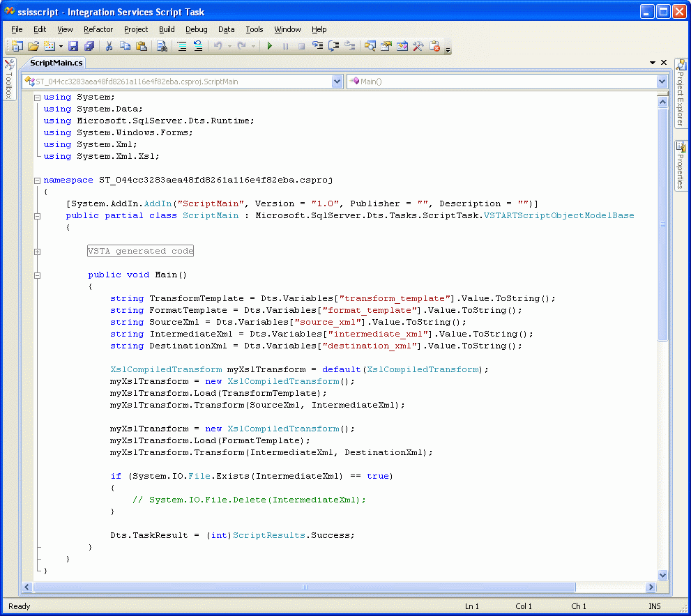Select the ScriptMain.cs document tab
691x616 pixels.
pos(56,63)
